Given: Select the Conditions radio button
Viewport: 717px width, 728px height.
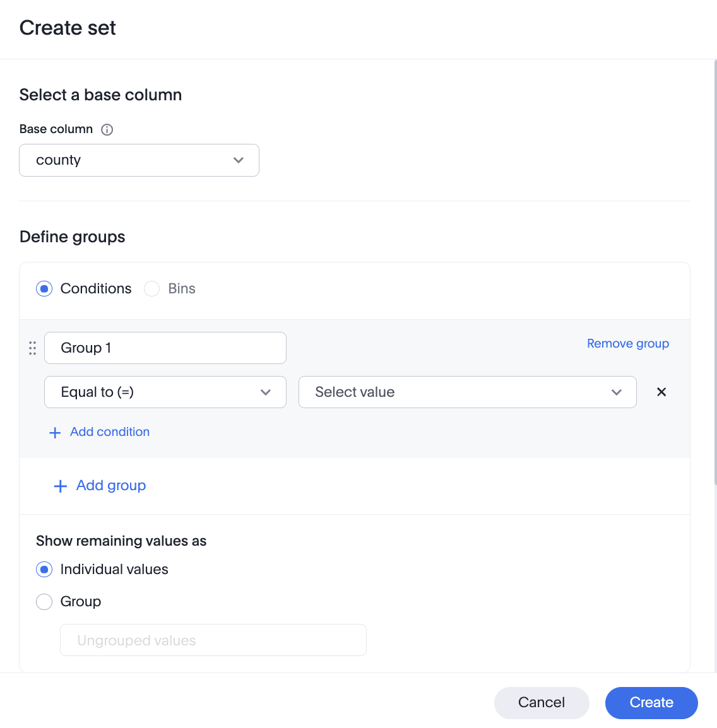Looking at the screenshot, I should [44, 288].
